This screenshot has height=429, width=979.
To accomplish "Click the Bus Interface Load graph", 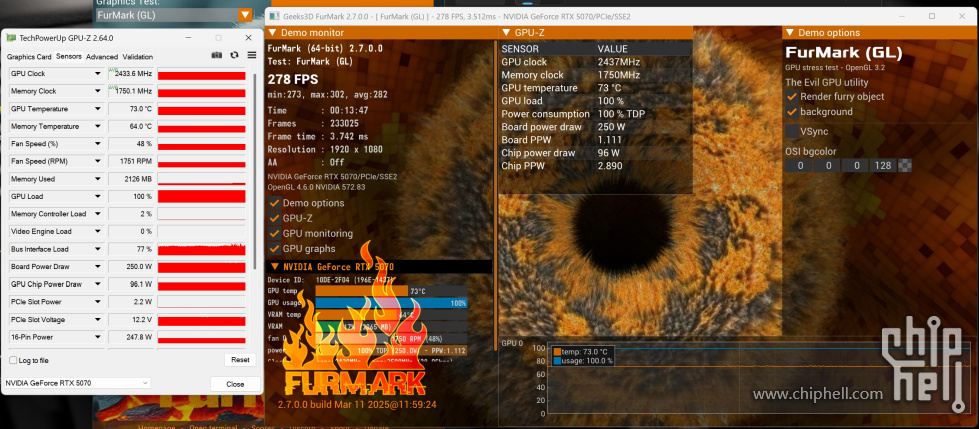I will pos(201,249).
